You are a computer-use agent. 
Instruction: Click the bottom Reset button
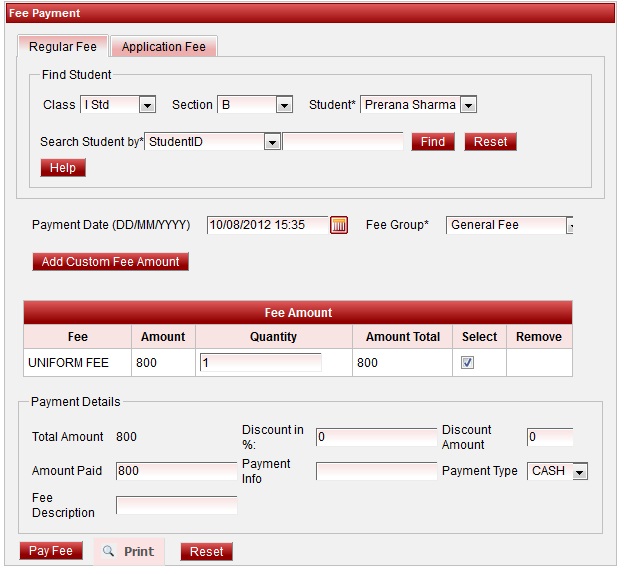point(206,551)
